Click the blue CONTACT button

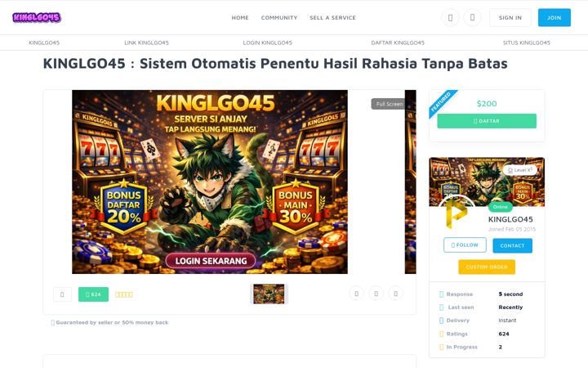(x=512, y=245)
